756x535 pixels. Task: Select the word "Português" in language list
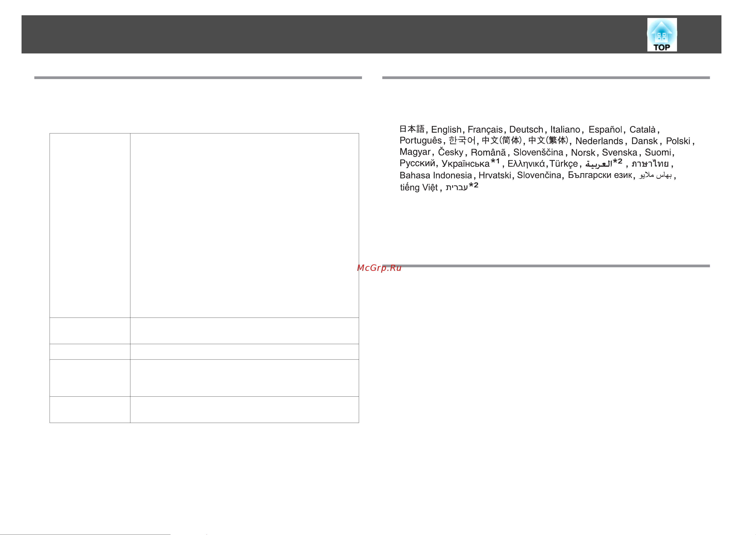421,141
